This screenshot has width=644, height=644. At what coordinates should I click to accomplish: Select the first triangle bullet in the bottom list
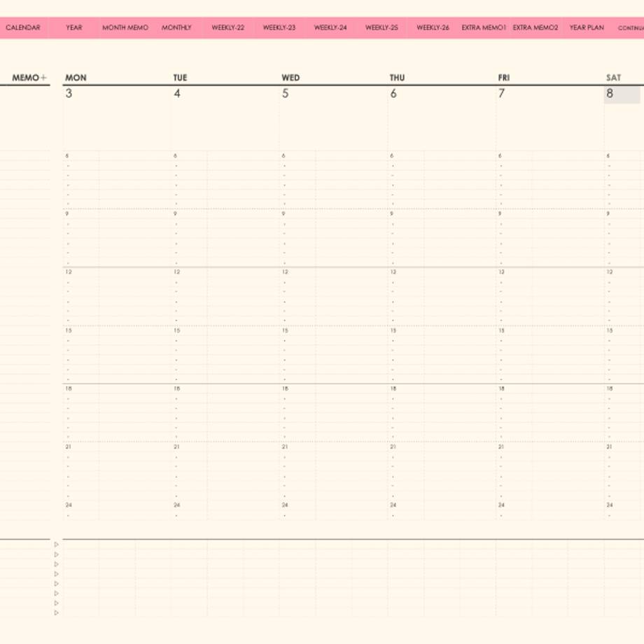click(x=57, y=545)
